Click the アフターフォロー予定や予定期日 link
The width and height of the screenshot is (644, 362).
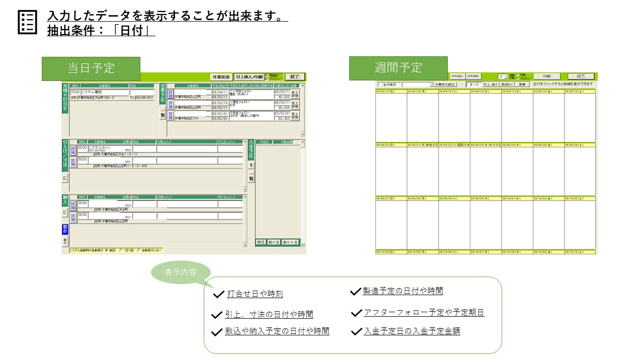click(424, 312)
